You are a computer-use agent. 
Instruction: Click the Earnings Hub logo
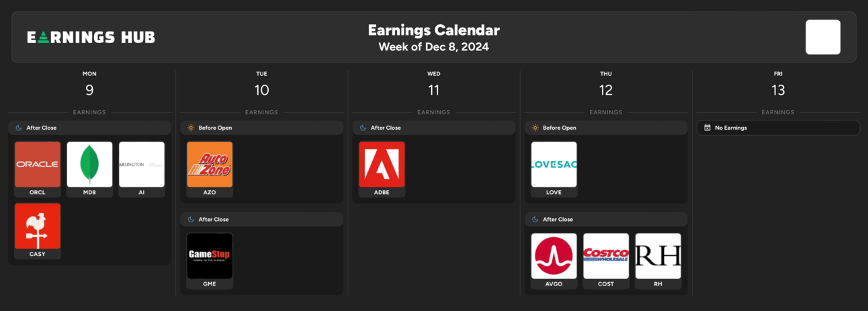(x=91, y=38)
